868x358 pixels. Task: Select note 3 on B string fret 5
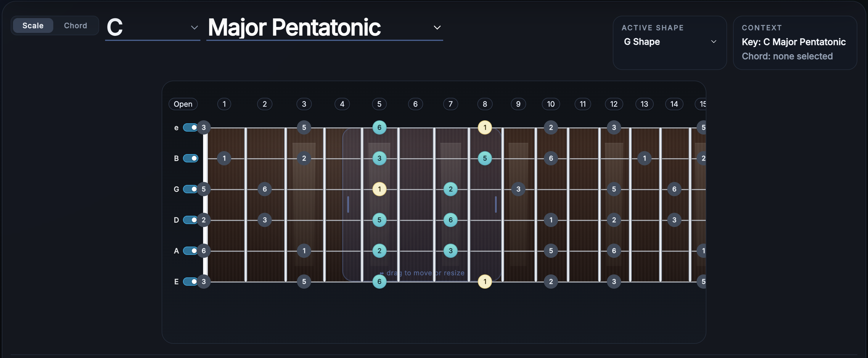click(x=380, y=158)
